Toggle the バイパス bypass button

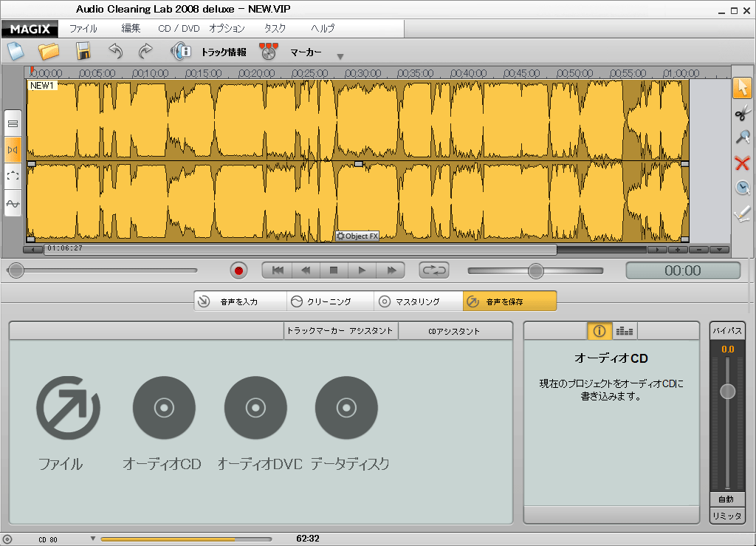pyautogui.click(x=727, y=331)
